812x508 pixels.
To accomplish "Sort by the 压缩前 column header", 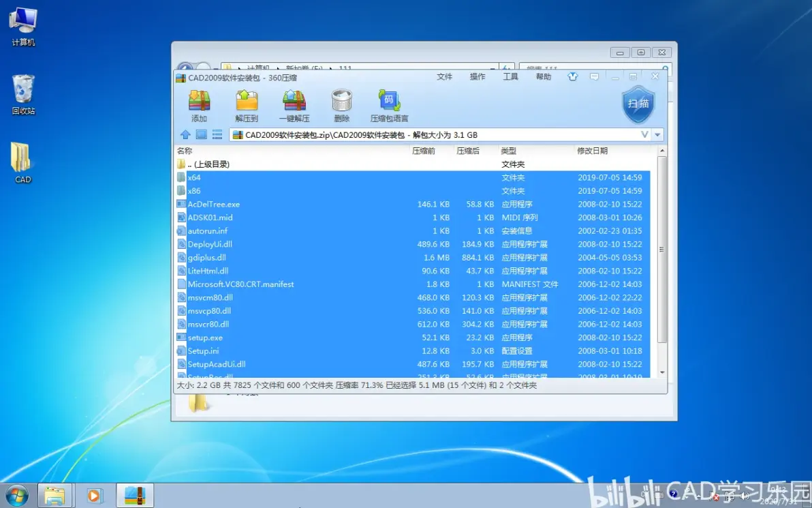I will 424,151.
